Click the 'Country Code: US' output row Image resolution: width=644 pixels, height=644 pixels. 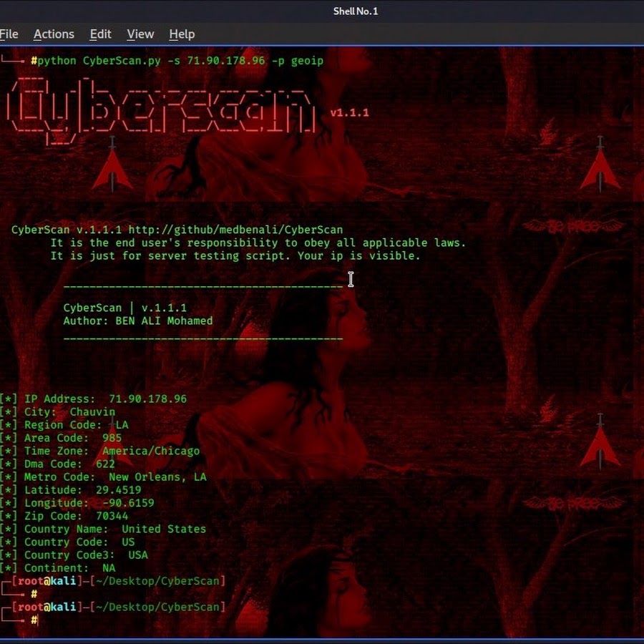tap(67, 542)
